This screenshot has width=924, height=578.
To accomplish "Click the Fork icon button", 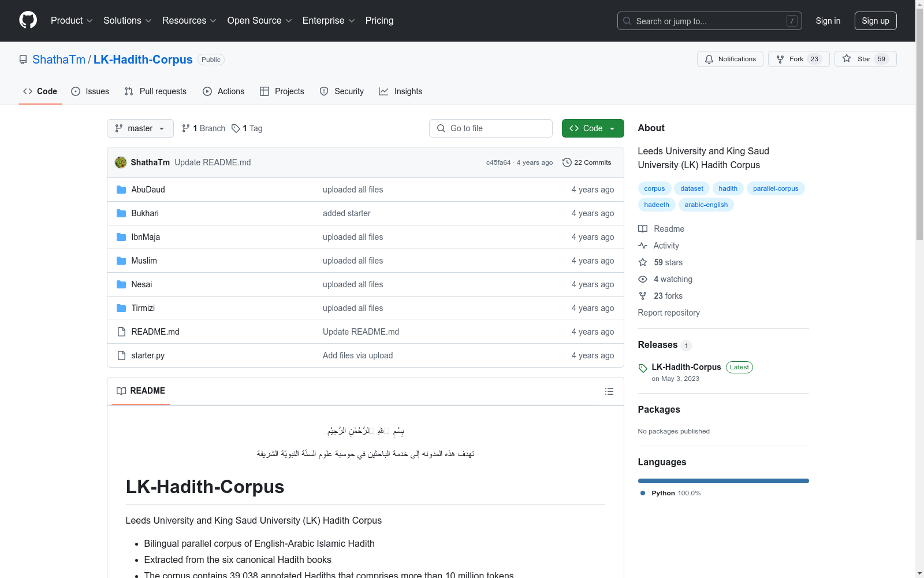I will pos(780,60).
